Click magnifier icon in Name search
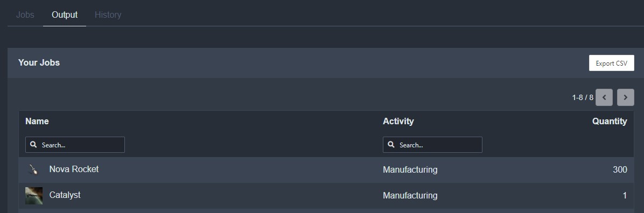Viewport: 644px width, 213px height. pyautogui.click(x=34, y=145)
